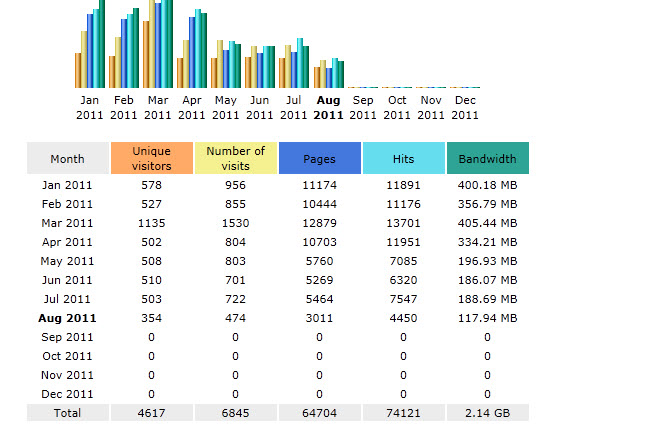Viewport: 647px width, 438px height.
Task: Click pages value 3011
Action: click(320, 318)
